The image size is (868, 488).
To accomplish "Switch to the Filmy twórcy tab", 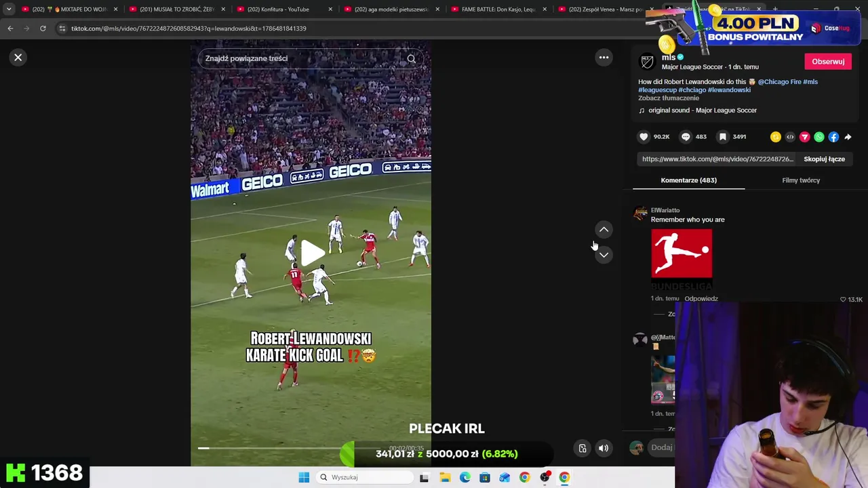I will [x=801, y=180].
